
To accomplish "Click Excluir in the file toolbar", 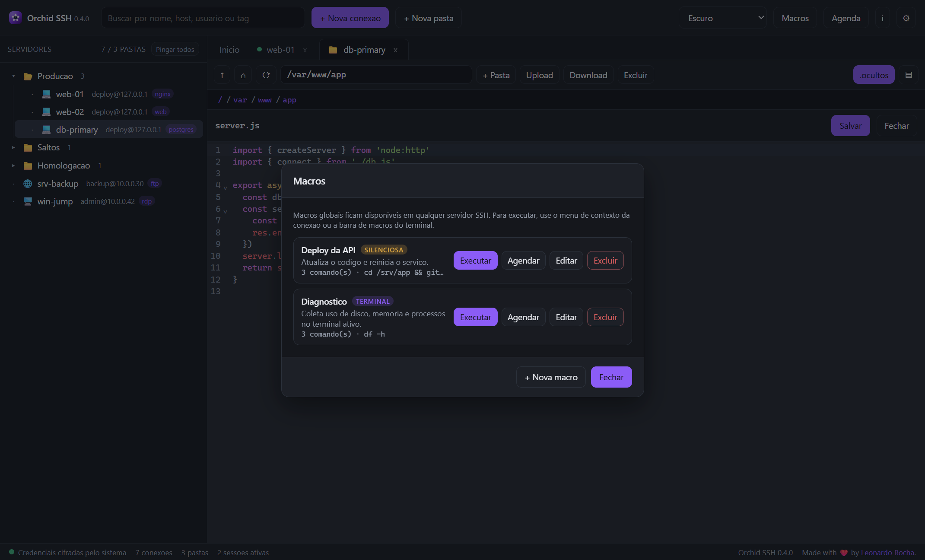I will 636,75.
